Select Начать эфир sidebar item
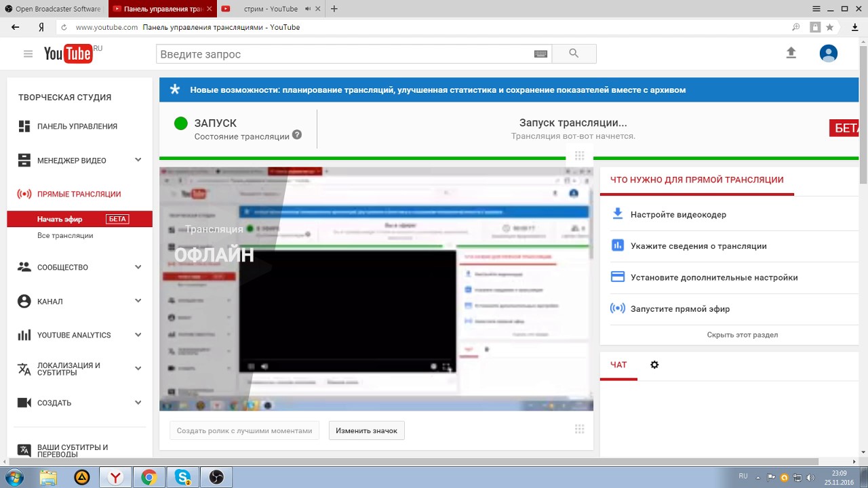Image resolution: width=868 pixels, height=488 pixels. click(x=80, y=219)
